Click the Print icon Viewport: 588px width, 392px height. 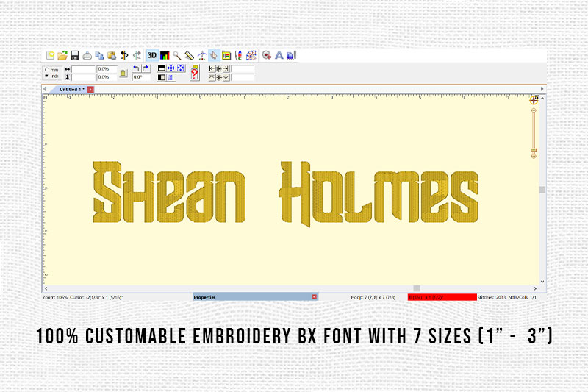coord(87,55)
